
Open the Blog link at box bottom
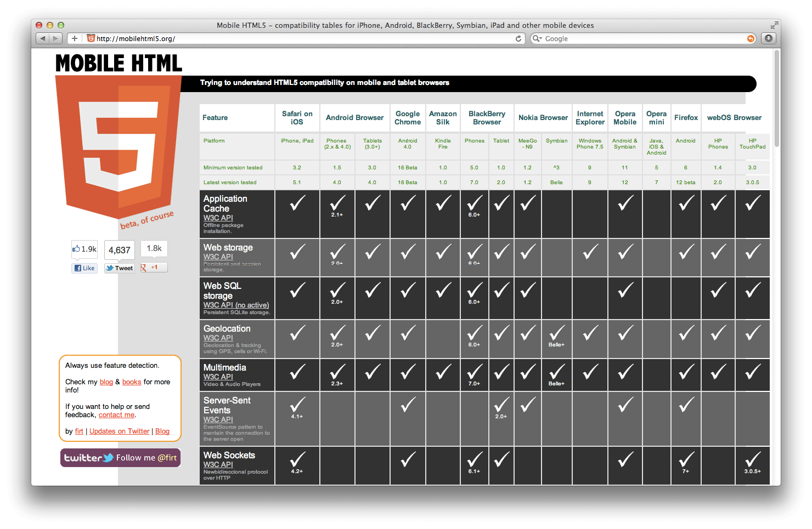point(162,431)
